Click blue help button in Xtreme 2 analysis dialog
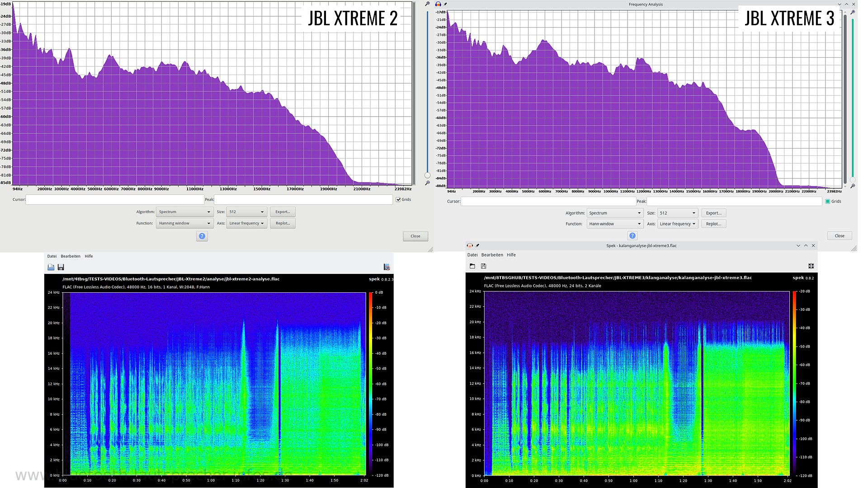 (x=202, y=236)
